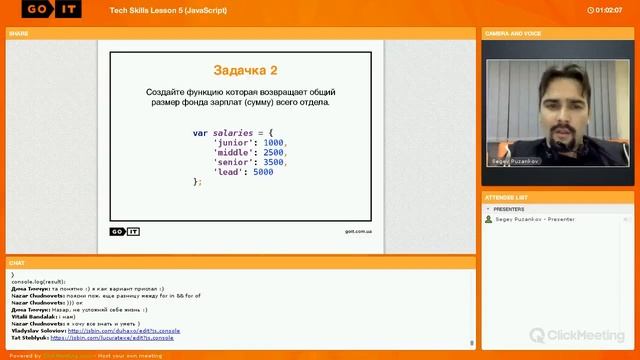Click the session timer 01:02:07
This screenshot has width=640, height=360.
(609, 10)
